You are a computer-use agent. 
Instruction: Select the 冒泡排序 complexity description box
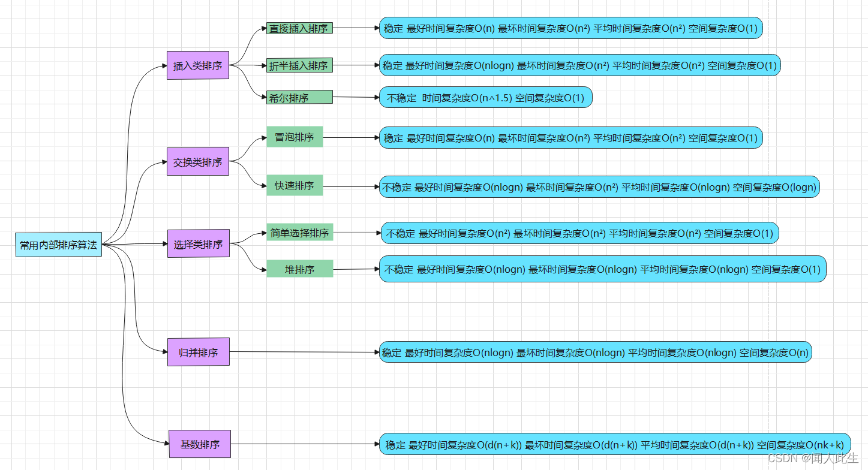coord(571,137)
